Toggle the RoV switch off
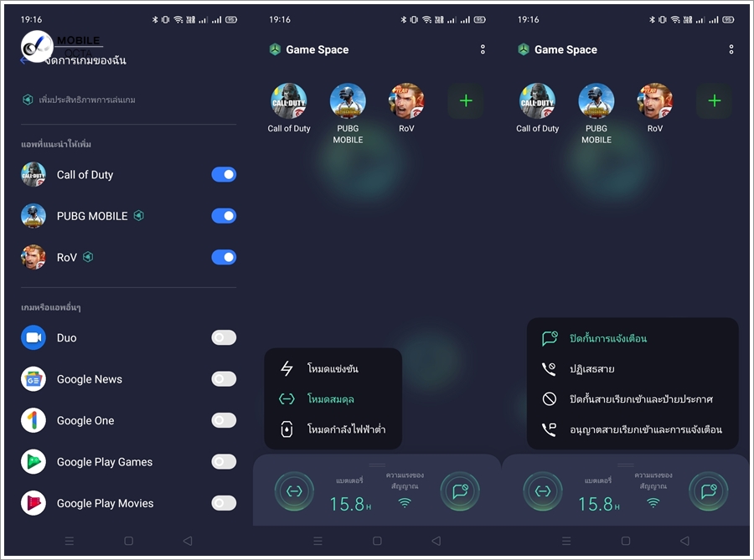Image resolution: width=754 pixels, height=560 pixels. (x=224, y=257)
